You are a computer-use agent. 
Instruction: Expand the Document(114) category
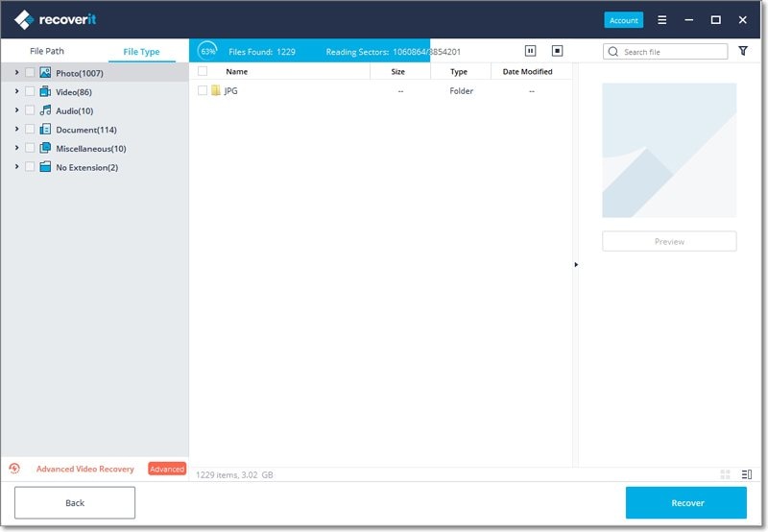tap(16, 129)
